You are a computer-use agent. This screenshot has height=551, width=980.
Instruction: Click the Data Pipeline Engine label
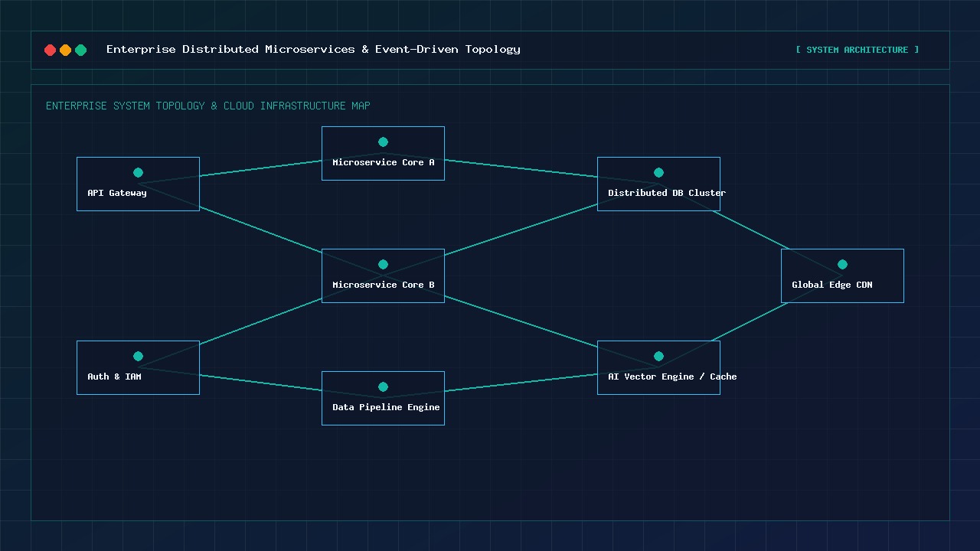click(386, 407)
